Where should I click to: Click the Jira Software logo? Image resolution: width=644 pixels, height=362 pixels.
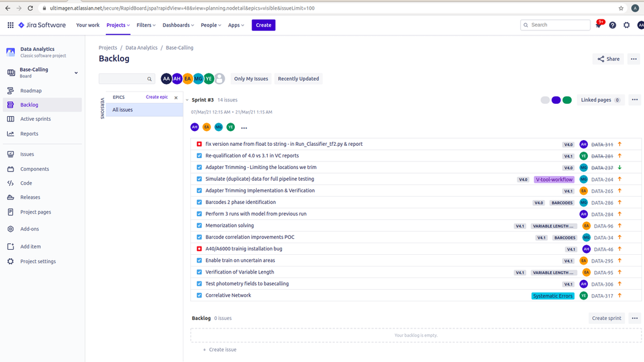[x=42, y=25]
